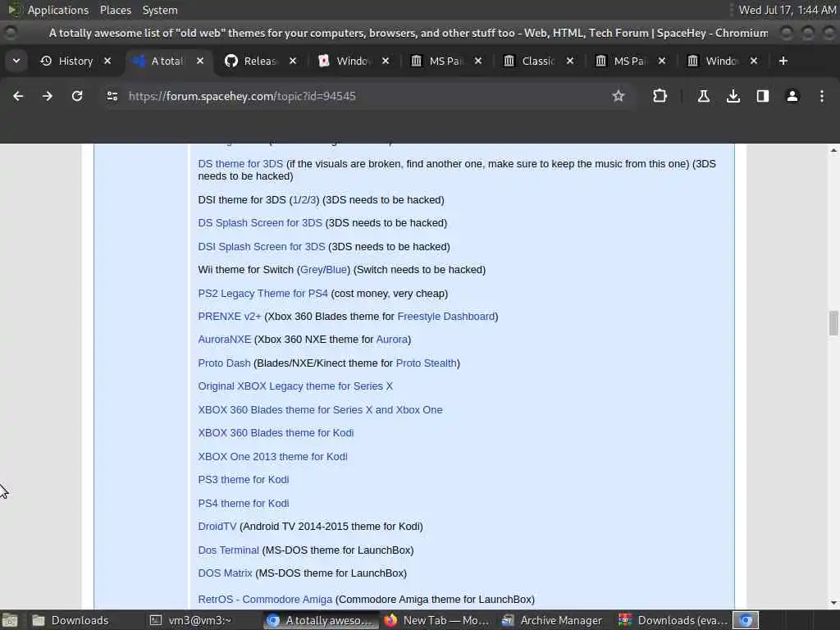
Task: Open the AuroraNXE link
Action: point(225,339)
